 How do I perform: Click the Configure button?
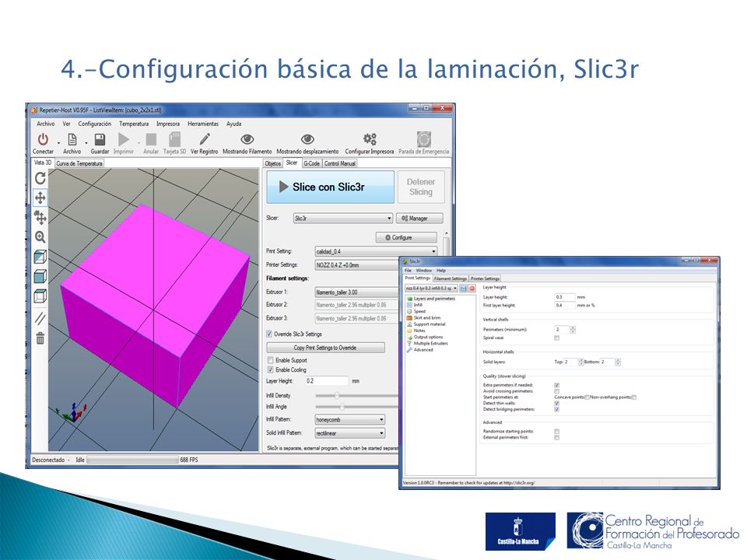click(406, 237)
